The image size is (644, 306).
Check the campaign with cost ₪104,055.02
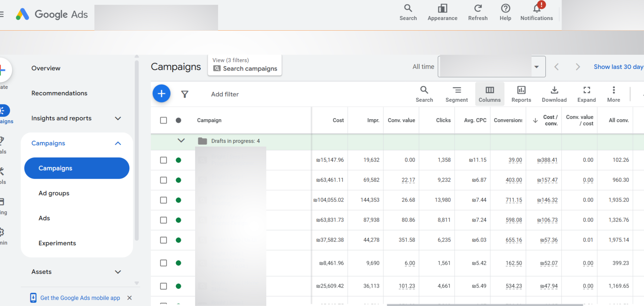[x=164, y=200]
